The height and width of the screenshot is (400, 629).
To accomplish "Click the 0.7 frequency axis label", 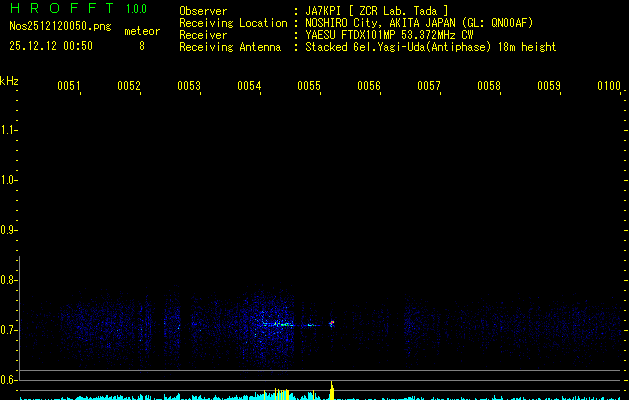I will (9, 329).
